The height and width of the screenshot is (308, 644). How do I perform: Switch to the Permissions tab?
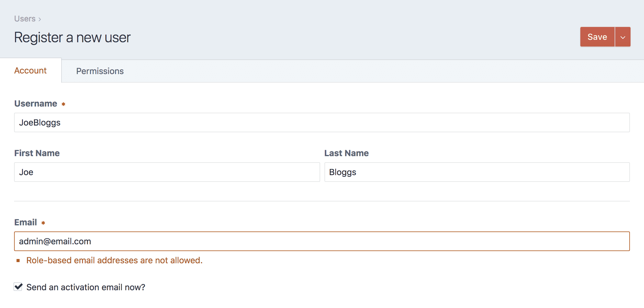(x=100, y=71)
